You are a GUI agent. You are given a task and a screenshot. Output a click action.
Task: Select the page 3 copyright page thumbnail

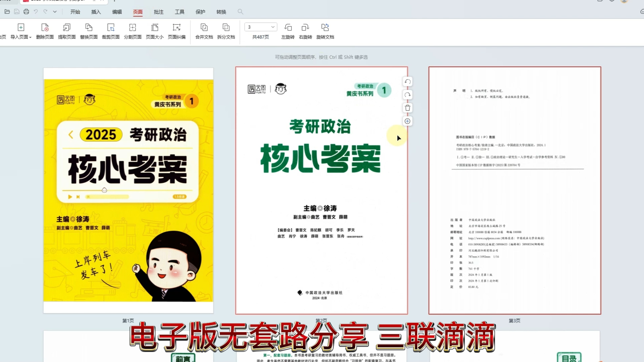point(515,190)
